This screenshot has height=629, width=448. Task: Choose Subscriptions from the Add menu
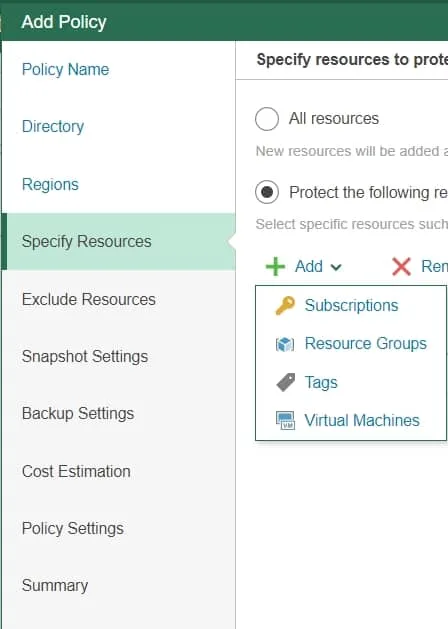351,306
